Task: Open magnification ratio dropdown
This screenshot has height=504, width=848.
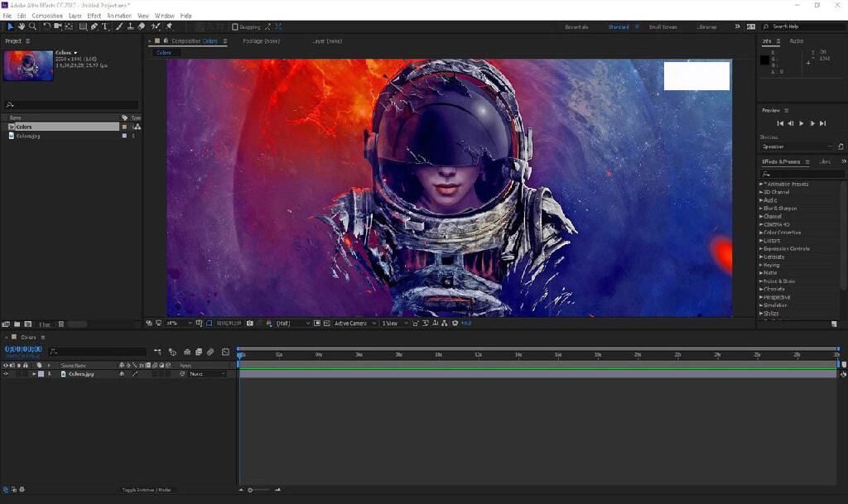Action: coord(179,323)
